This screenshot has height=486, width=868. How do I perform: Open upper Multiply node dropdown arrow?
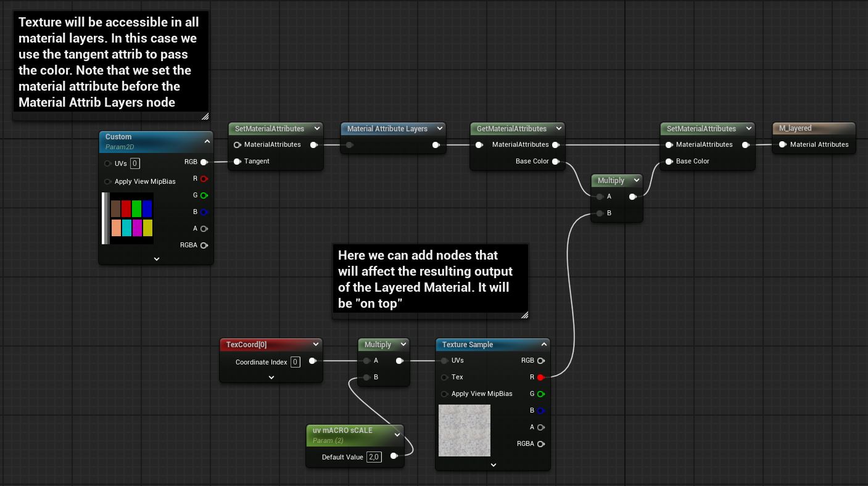tap(637, 180)
